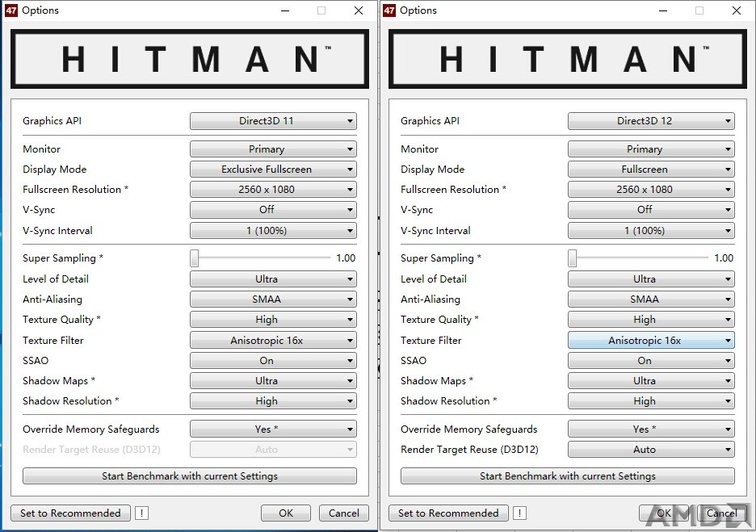Click Super Sampling slider handle in right window
Screen dimensions: 756x532
tap(573, 258)
